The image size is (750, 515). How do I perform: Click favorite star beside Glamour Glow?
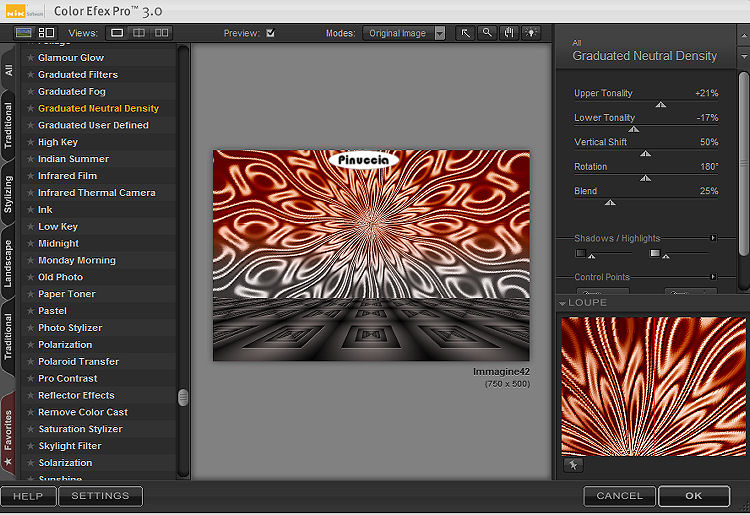point(31,58)
